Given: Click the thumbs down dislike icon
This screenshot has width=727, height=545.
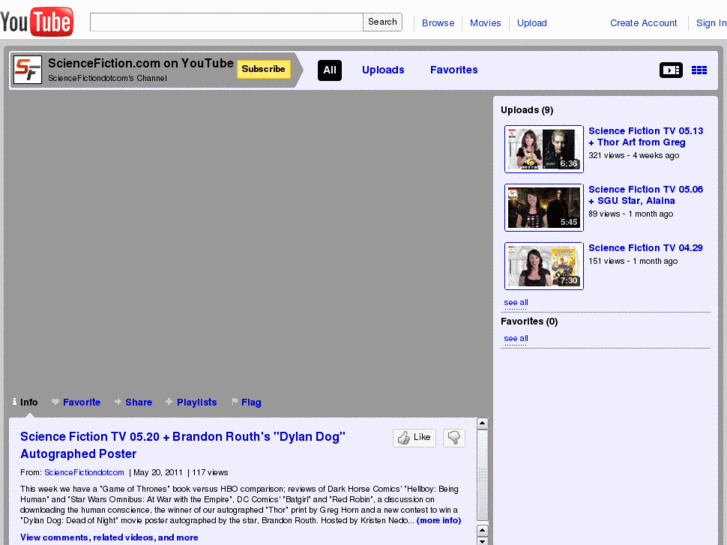Looking at the screenshot, I should 454,437.
